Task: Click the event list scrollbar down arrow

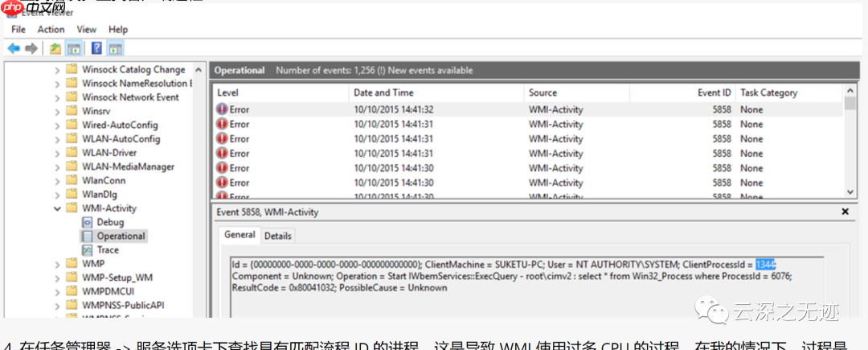Action: (x=850, y=191)
